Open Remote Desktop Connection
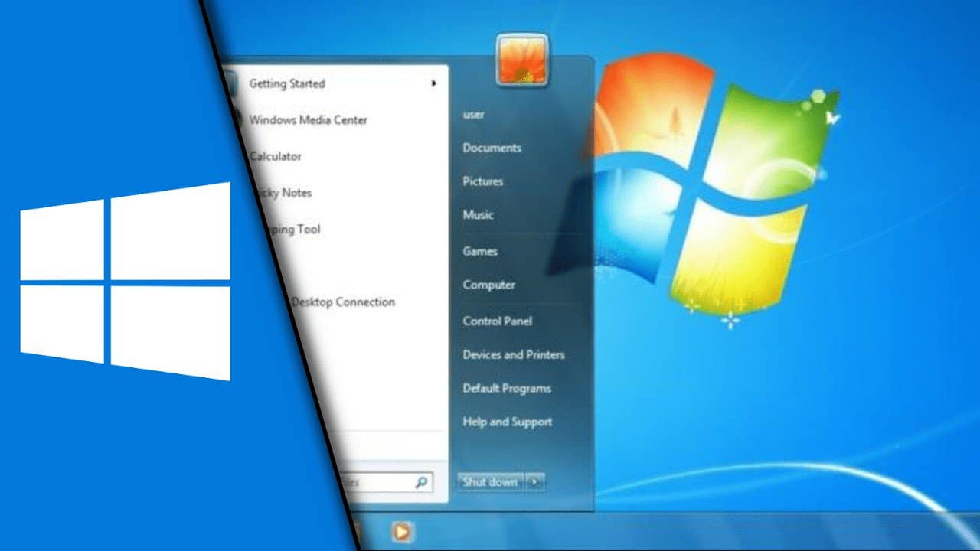980x551 pixels. [342, 302]
